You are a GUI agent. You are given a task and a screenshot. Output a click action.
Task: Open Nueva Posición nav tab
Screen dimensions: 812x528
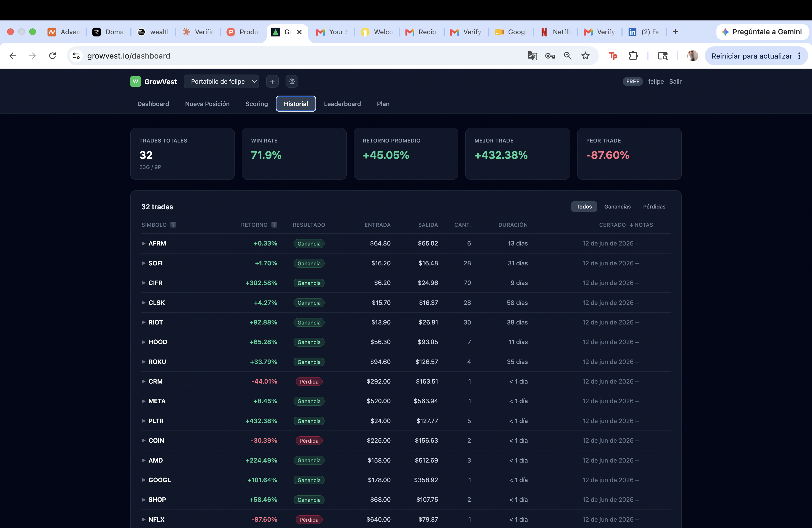pyautogui.click(x=207, y=104)
